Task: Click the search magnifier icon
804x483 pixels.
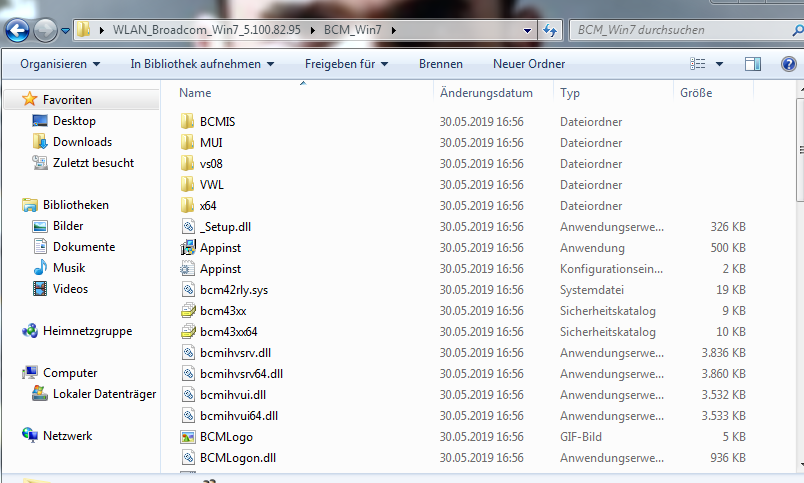Action: pos(798,30)
